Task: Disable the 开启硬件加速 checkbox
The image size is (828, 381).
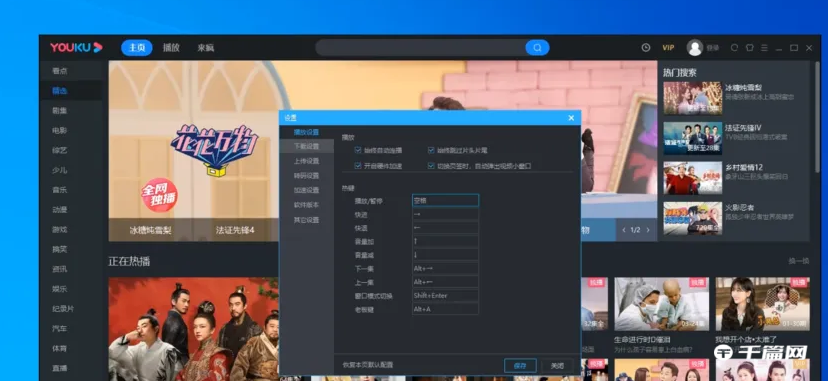Action: pos(358,166)
